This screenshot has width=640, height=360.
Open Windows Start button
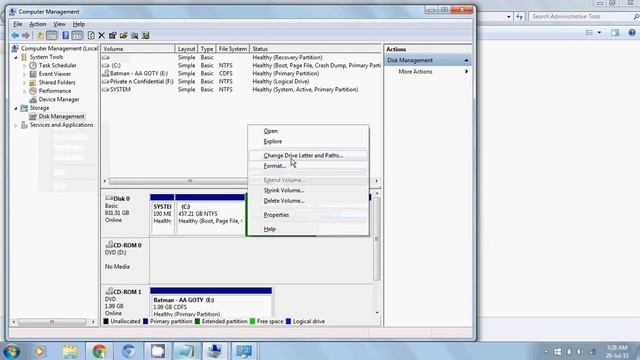12,351
